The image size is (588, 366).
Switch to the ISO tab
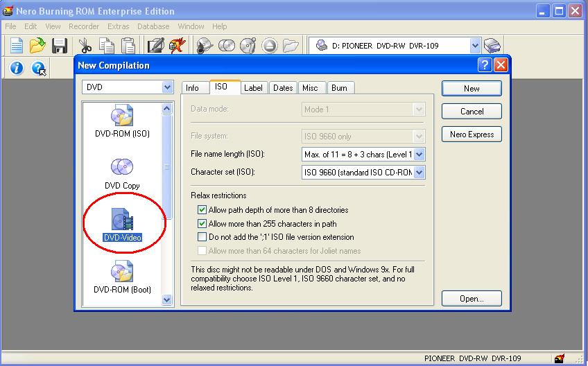225,87
